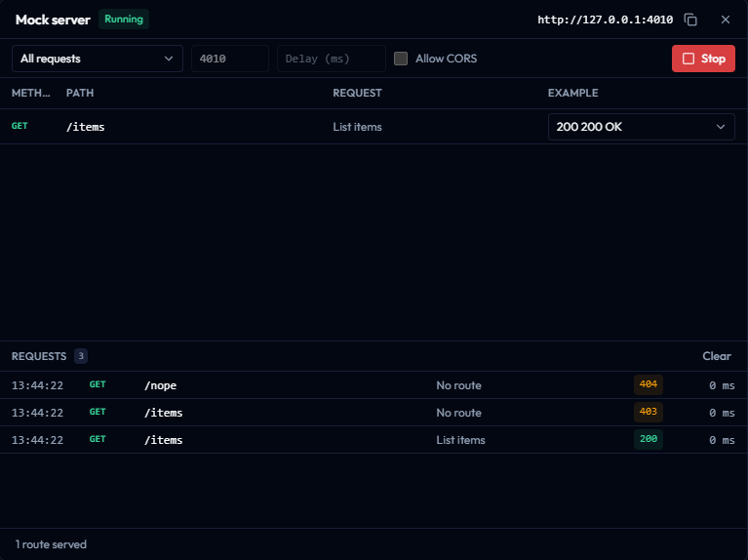Click the 403 status badge

[649, 412]
